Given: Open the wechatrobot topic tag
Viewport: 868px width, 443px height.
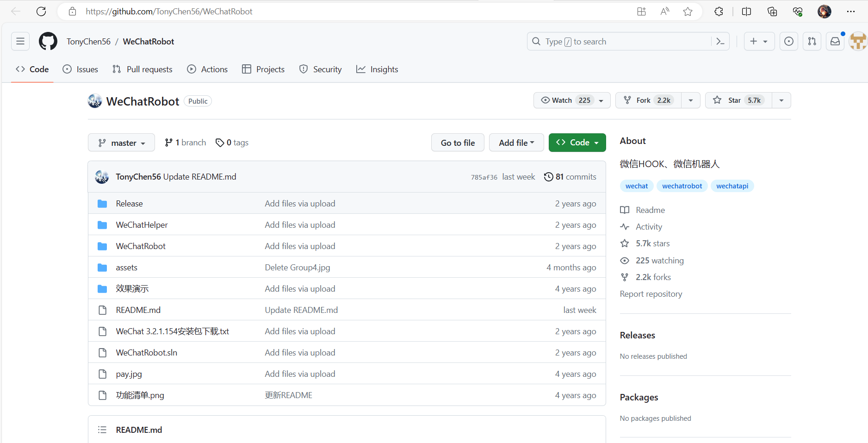Looking at the screenshot, I should 682,186.
